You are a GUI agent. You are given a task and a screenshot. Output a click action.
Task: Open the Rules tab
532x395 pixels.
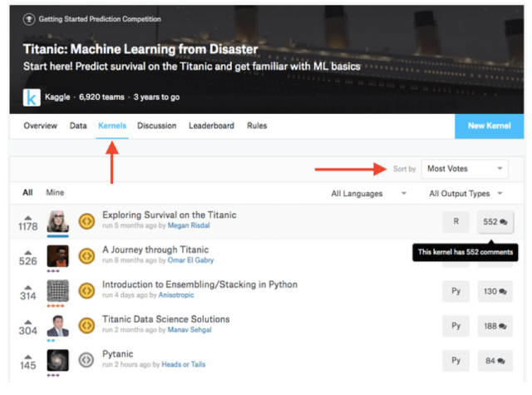[257, 126]
